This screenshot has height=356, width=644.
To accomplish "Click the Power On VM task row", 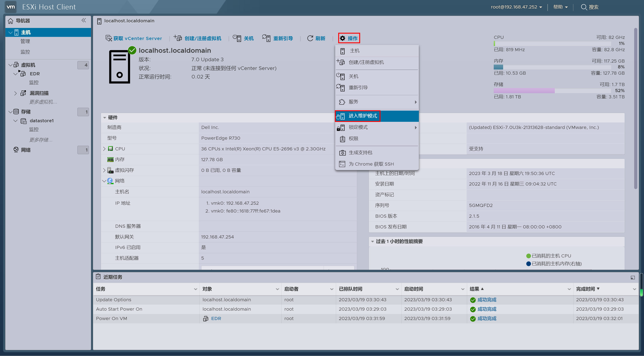I will point(366,318).
